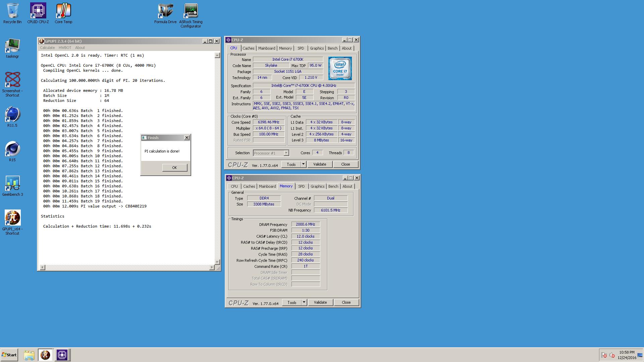The height and width of the screenshot is (362, 644).
Task: Open the Calculate menu in GPUPI
Action: pyautogui.click(x=47, y=48)
